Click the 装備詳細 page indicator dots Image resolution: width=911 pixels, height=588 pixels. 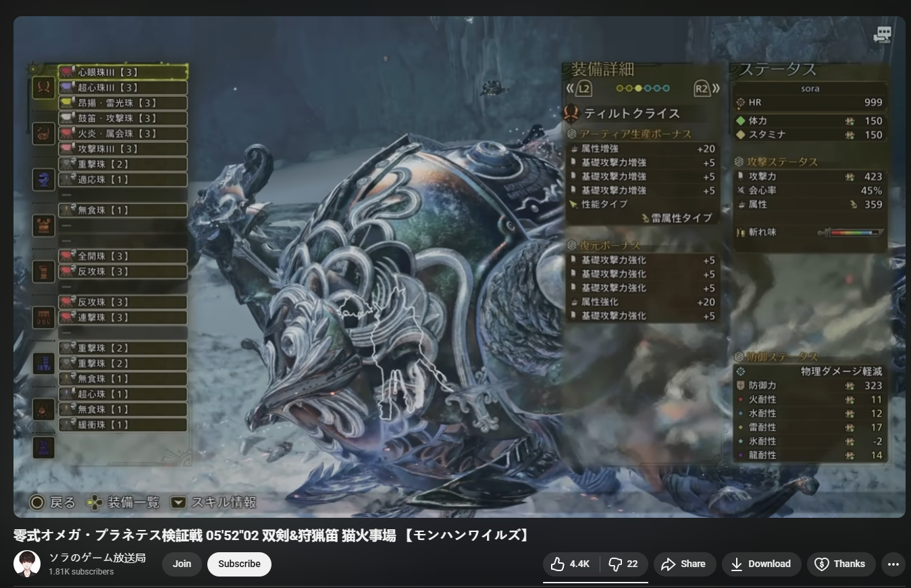click(x=643, y=88)
